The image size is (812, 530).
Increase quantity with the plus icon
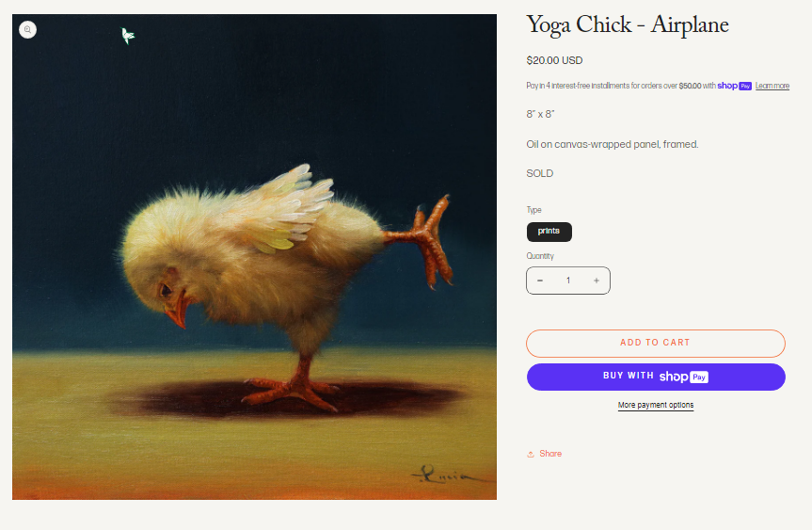(x=597, y=281)
